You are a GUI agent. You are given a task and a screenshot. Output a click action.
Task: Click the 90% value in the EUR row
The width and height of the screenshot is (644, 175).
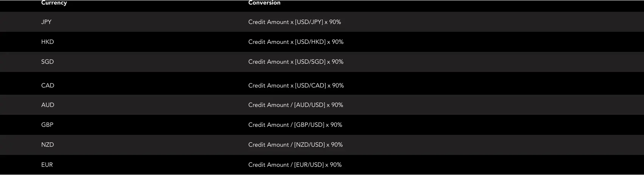(336, 165)
